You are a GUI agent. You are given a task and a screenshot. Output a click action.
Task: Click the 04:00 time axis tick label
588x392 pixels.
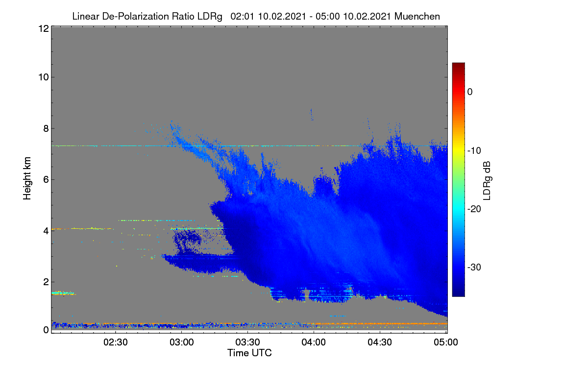[x=314, y=343]
